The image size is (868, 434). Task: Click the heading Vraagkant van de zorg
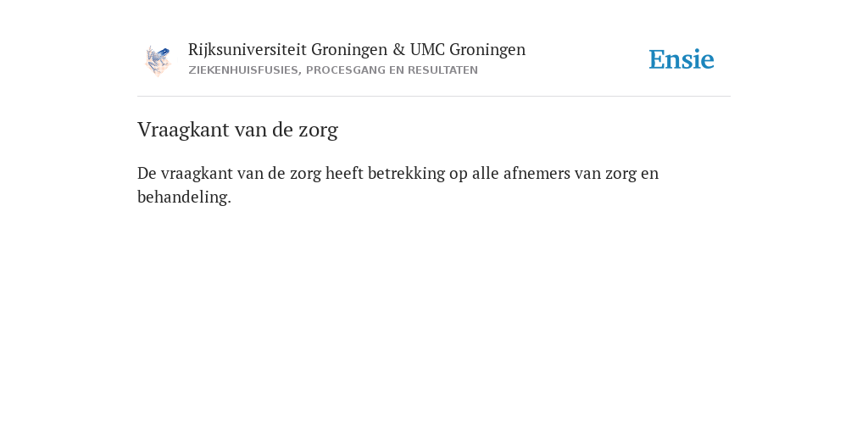coord(237,130)
